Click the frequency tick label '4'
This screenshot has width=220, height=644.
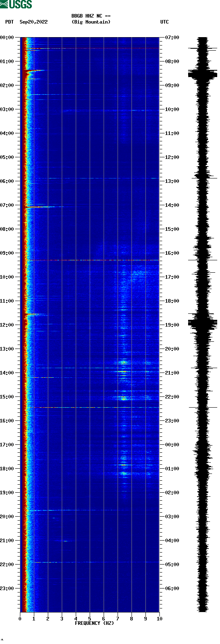(76, 619)
